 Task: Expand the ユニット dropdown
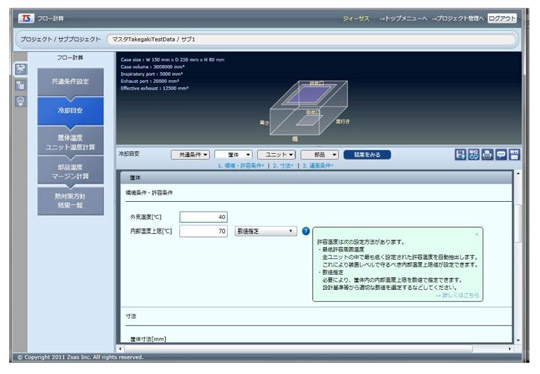277,155
